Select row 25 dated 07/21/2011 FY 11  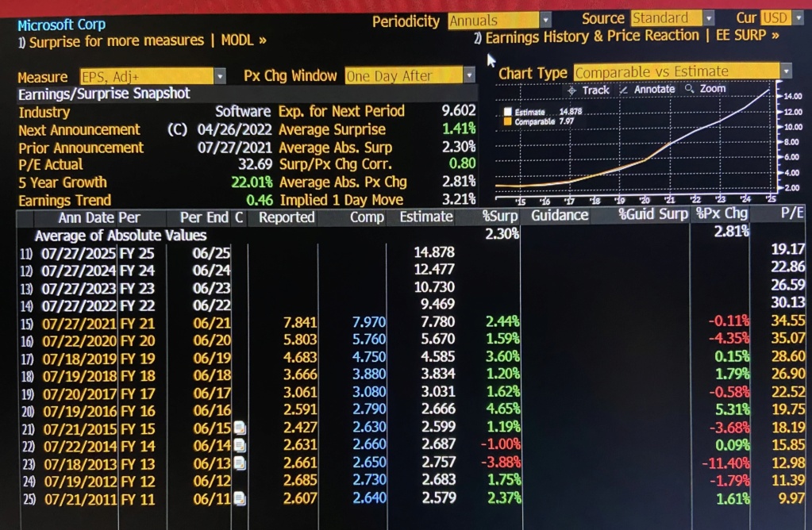413,499
